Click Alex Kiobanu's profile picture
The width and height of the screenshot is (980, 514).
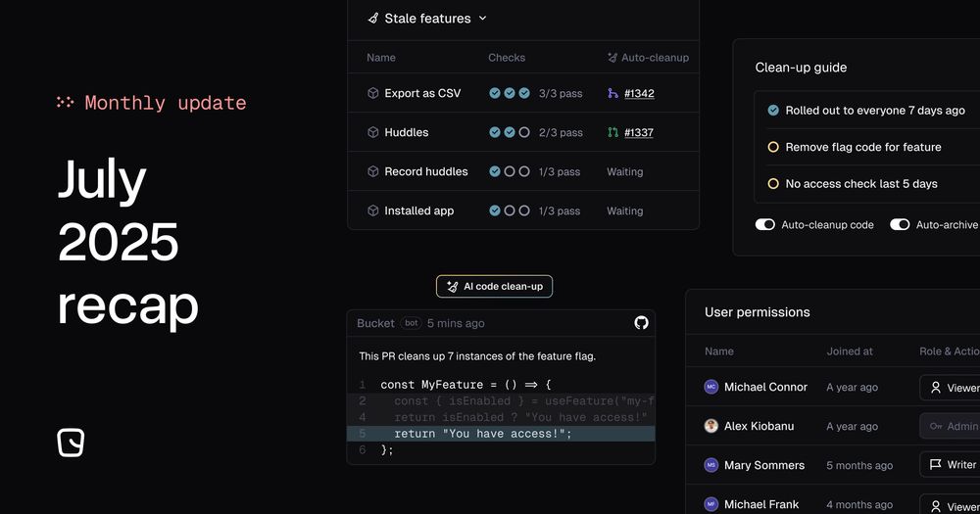(711, 426)
